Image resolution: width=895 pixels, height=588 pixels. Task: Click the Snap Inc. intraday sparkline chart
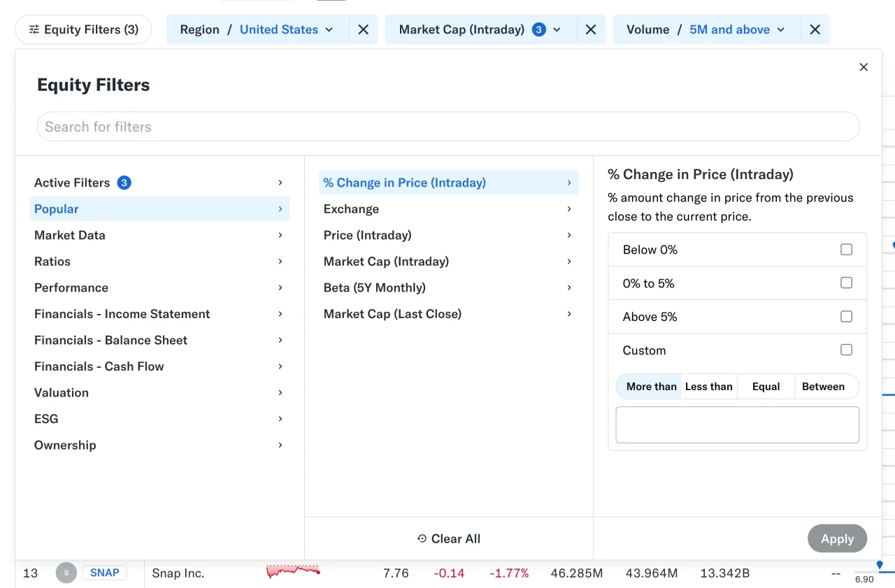[293, 572]
